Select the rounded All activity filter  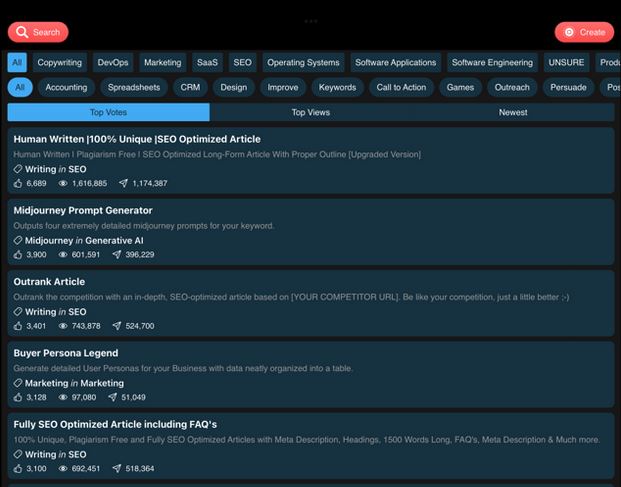[20, 88]
